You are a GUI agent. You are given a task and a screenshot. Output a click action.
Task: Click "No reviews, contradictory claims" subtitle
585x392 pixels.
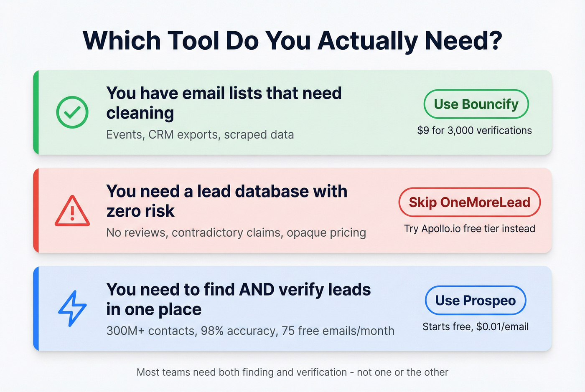[x=236, y=233]
